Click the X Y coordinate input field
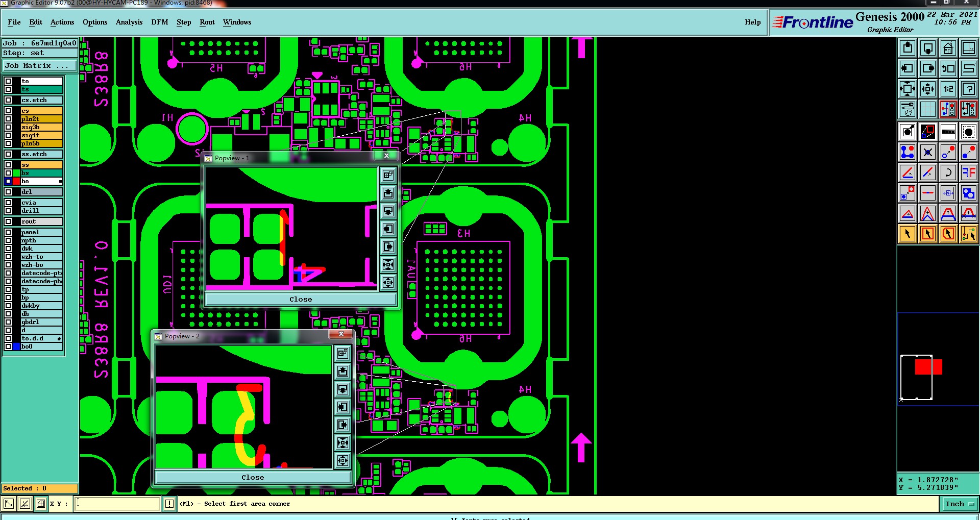 [x=118, y=504]
